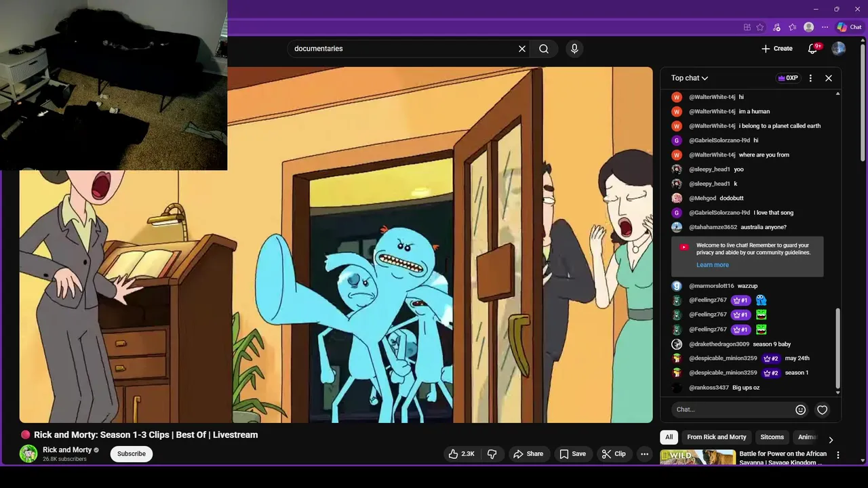Click the search magnifier button
Image resolution: width=868 pixels, height=488 pixels.
pyautogui.click(x=544, y=49)
